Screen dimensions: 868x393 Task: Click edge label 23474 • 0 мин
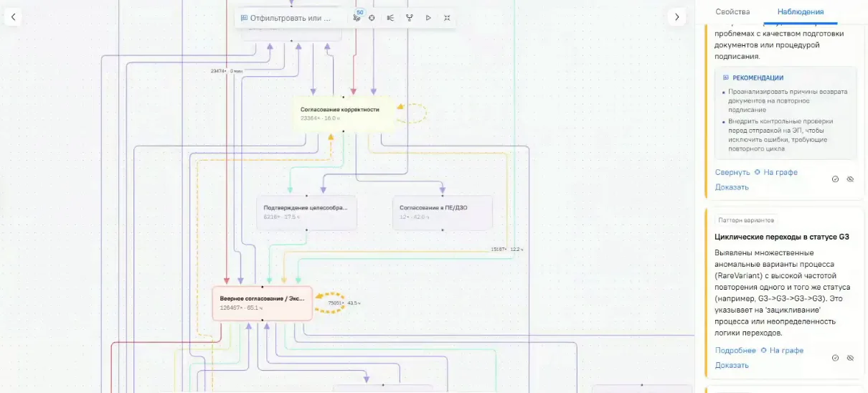[227, 71]
